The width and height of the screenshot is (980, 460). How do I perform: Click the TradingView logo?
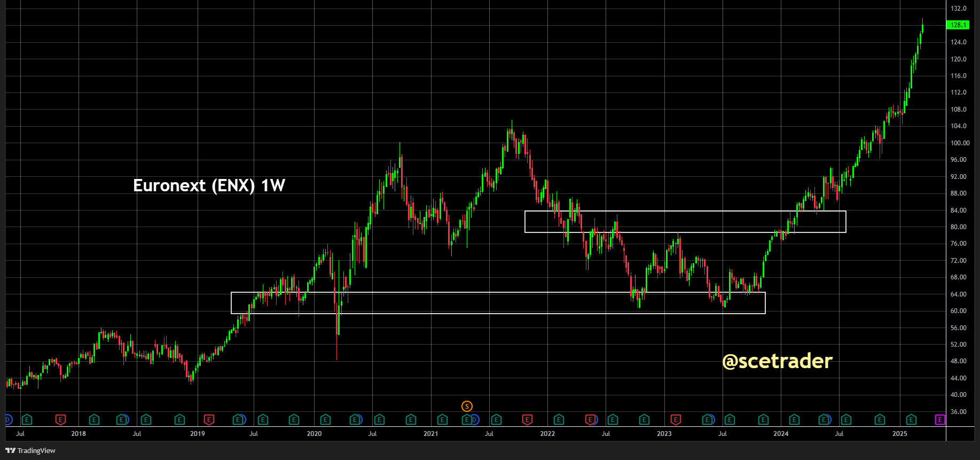30,450
